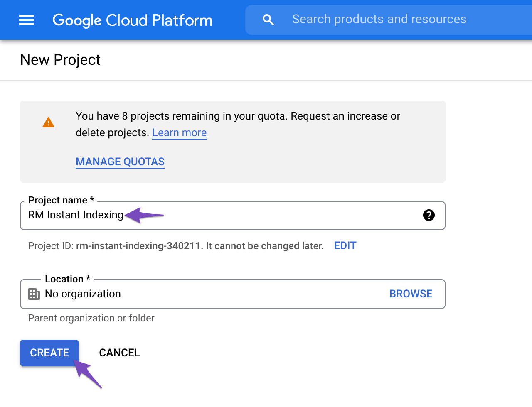
Task: Click the organization building icon in Location field
Action: click(x=34, y=294)
